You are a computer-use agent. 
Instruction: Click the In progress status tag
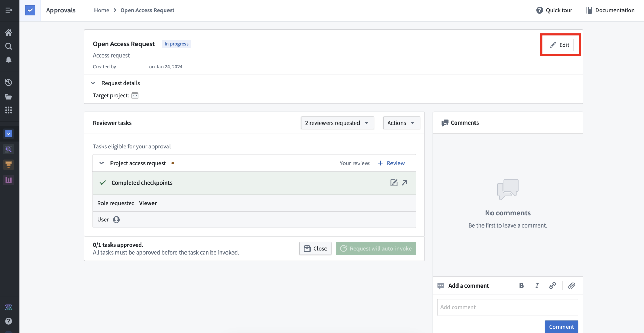[176, 44]
